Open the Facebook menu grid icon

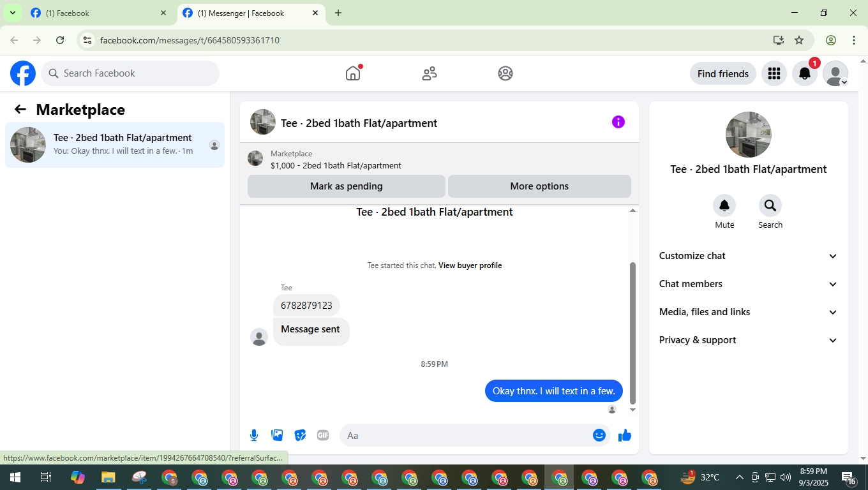coord(774,73)
